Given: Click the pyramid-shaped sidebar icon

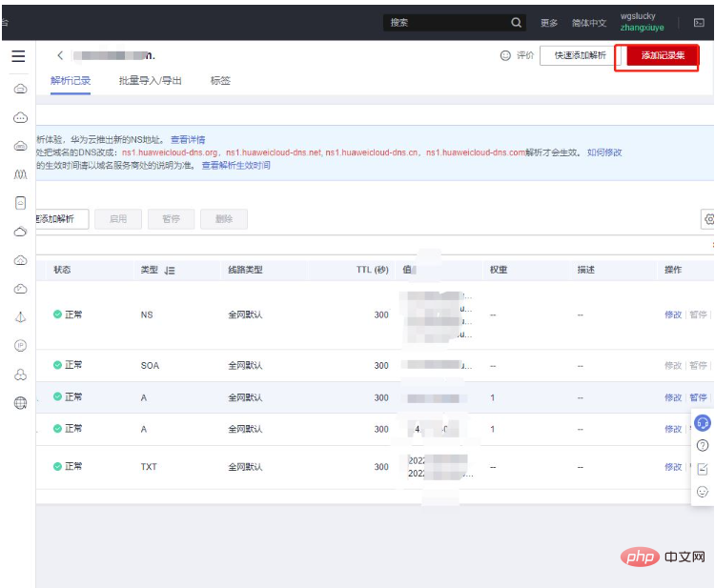Looking at the screenshot, I should pos(21,316).
